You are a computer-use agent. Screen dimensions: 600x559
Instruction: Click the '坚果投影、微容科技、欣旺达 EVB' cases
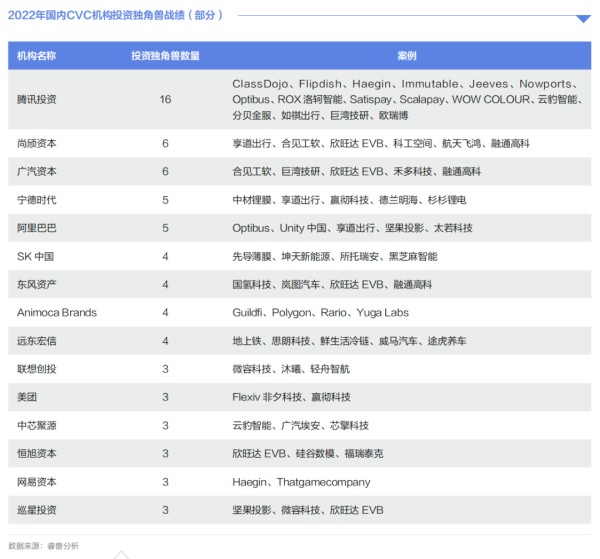point(308,510)
